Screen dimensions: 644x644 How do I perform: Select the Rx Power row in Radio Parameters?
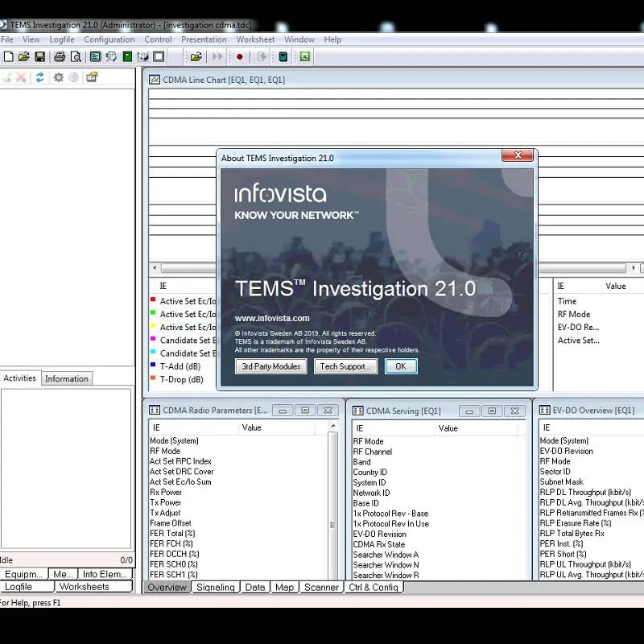pyautogui.click(x=238, y=492)
